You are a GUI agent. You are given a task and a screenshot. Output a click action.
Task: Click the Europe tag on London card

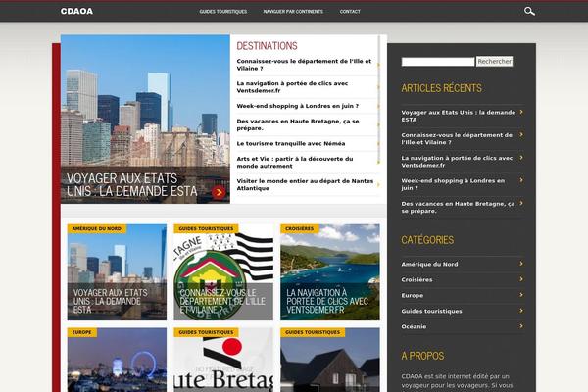(81, 333)
